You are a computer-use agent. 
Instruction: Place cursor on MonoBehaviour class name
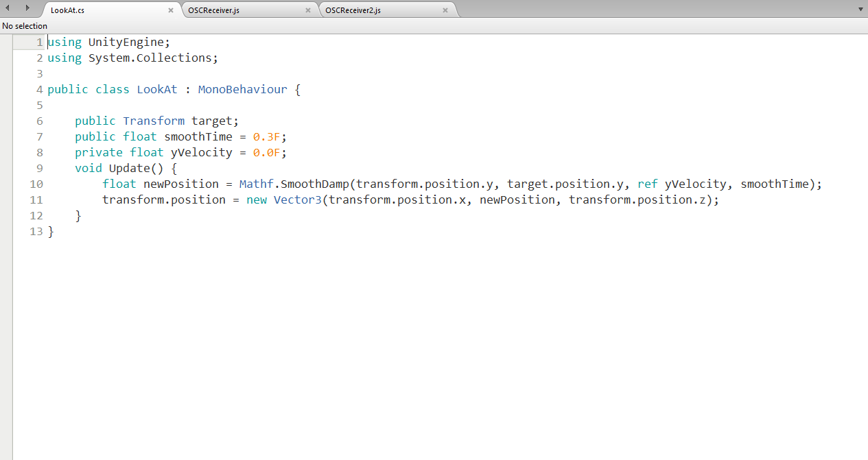point(242,90)
